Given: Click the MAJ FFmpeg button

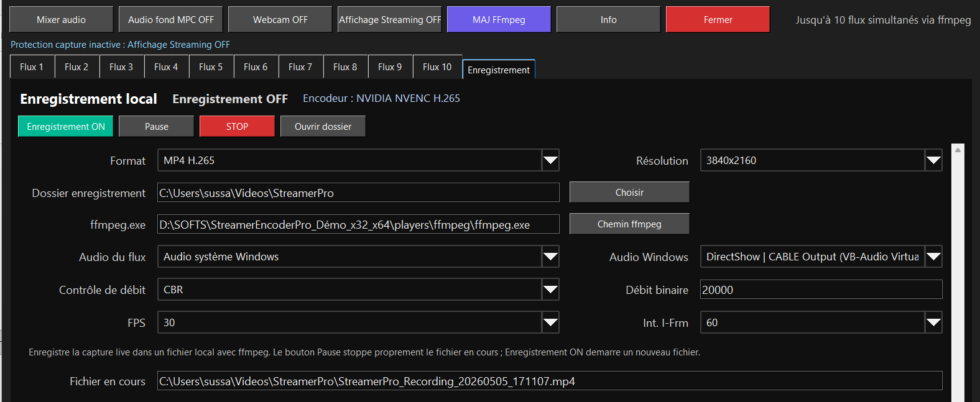Looking at the screenshot, I should point(499,19).
